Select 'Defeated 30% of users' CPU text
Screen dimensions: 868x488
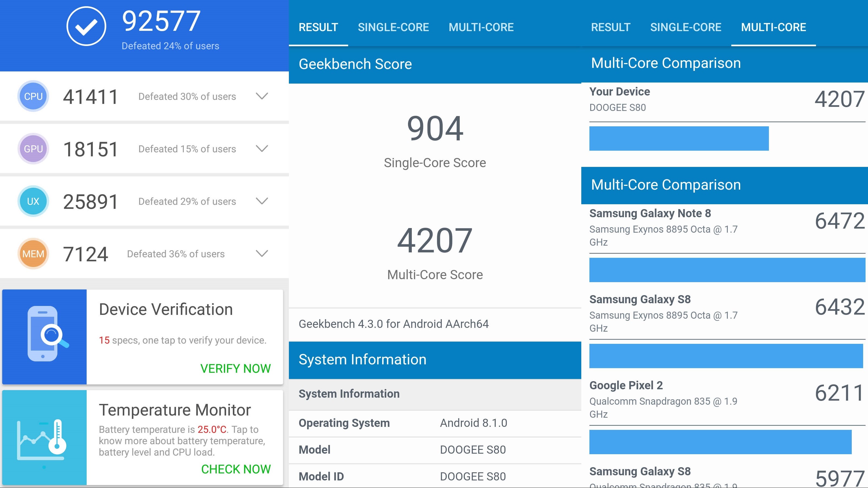coord(187,97)
